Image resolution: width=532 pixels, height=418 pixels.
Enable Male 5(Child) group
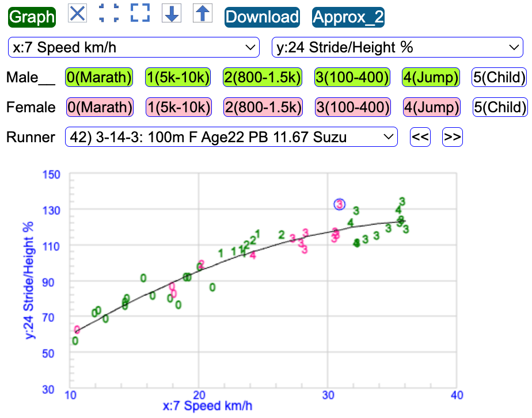point(499,77)
